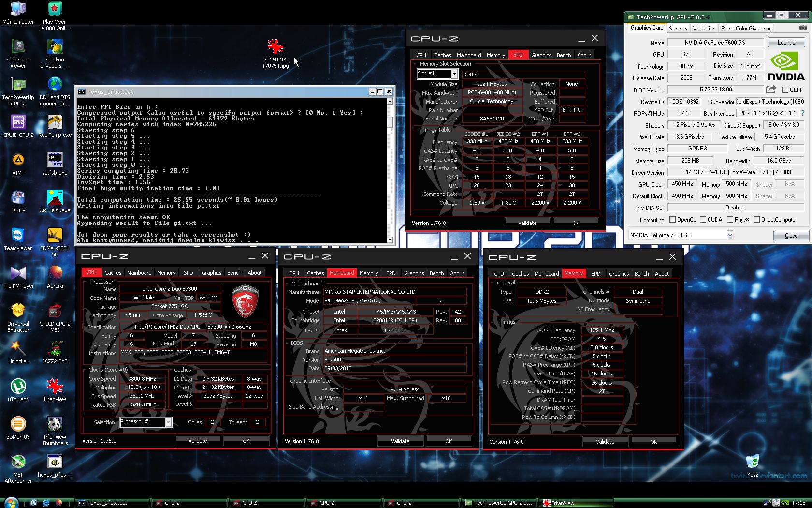Open Caches tab in CPU-Z CPU window

pyautogui.click(x=113, y=273)
